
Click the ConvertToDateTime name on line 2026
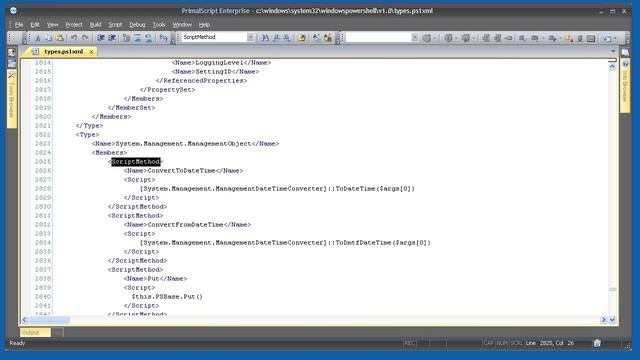click(x=181, y=171)
